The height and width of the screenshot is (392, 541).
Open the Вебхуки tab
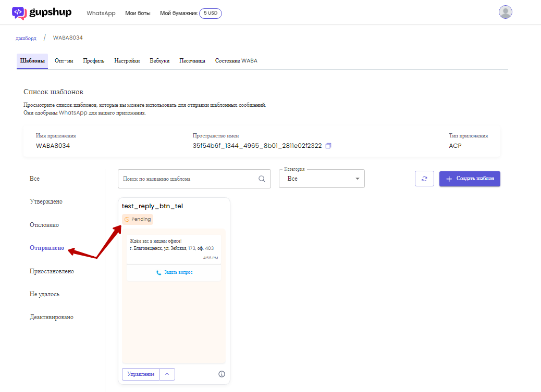pos(159,61)
